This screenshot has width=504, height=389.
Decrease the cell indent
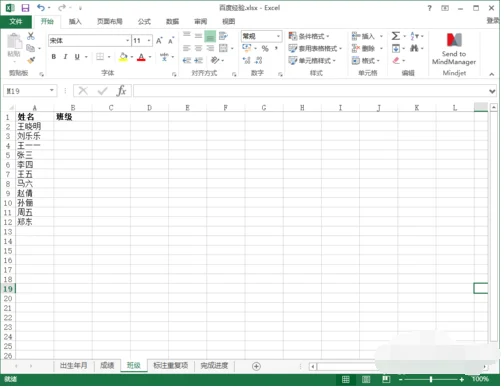click(187, 60)
